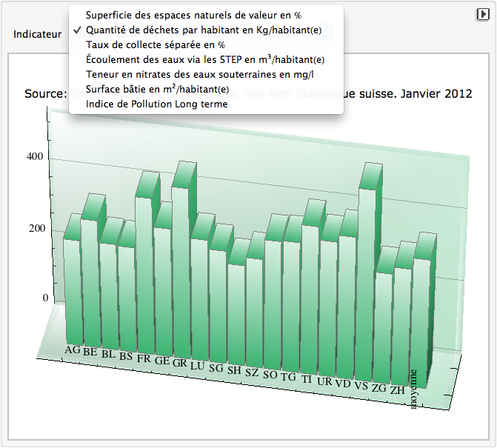This screenshot has width=497, height=448.
Task: Click the tall bar for canton VS
Action: [x=367, y=281]
